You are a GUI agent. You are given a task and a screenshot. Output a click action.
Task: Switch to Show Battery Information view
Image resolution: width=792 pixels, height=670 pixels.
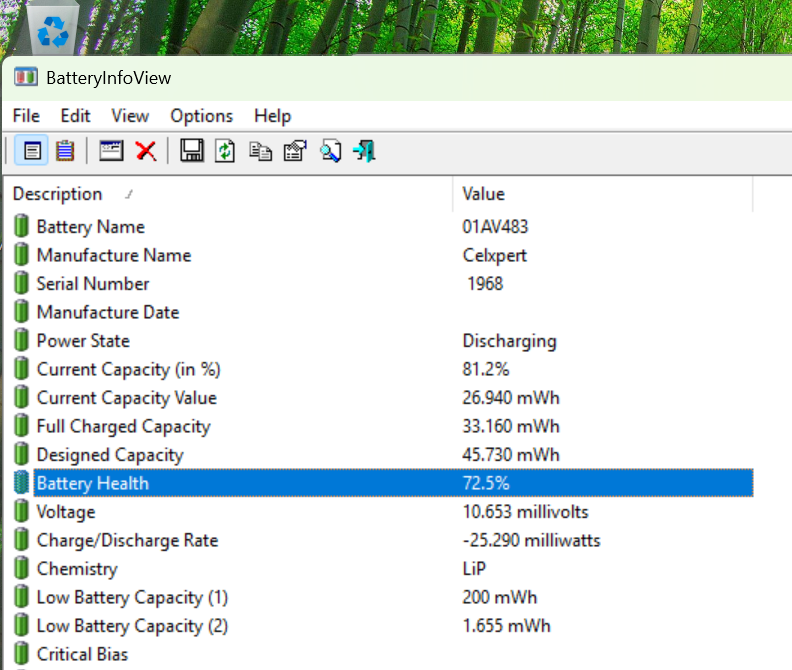click(x=32, y=151)
